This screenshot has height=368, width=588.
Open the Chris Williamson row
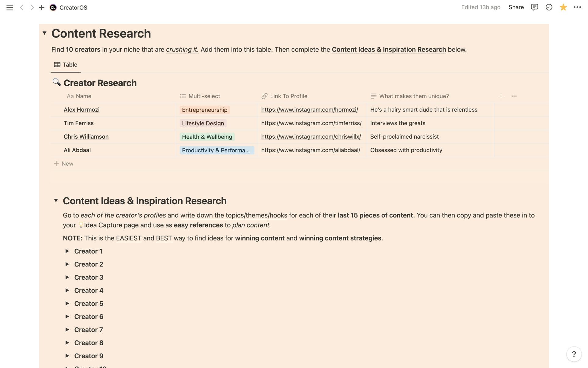coord(86,136)
